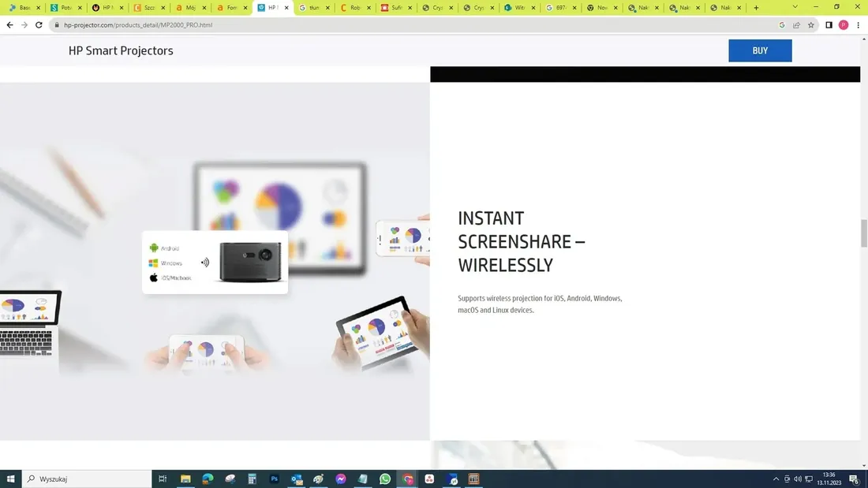868x488 pixels.
Task: Click the page vertical scrollbar thumb
Action: (863, 234)
